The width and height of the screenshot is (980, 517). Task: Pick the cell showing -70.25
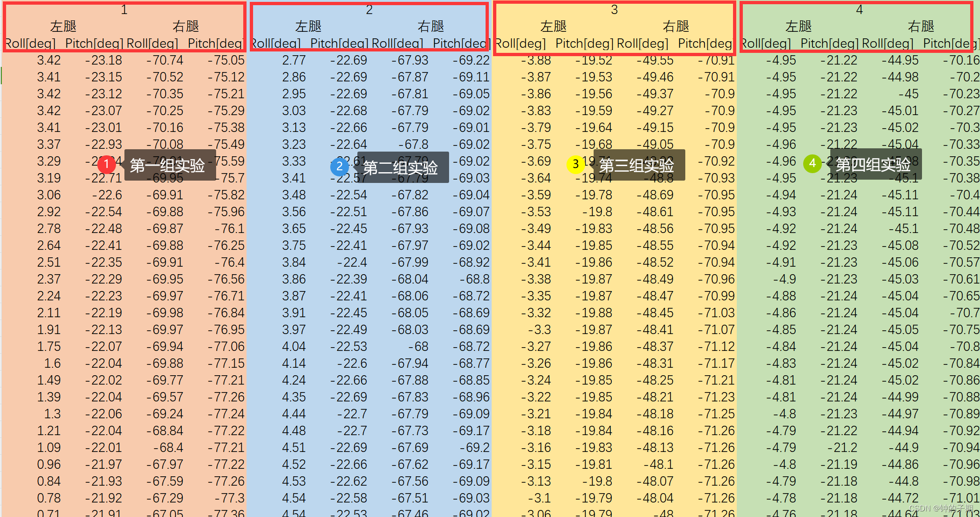coord(165,111)
